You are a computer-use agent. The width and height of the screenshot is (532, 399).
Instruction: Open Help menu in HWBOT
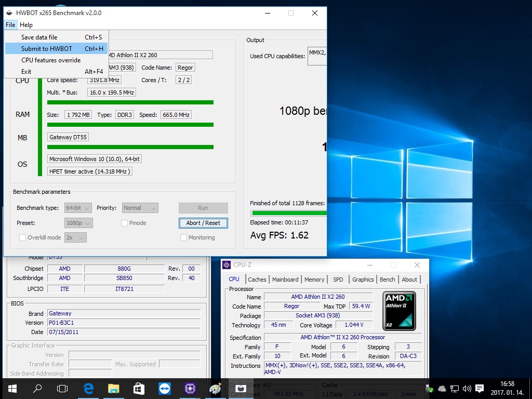click(x=26, y=25)
